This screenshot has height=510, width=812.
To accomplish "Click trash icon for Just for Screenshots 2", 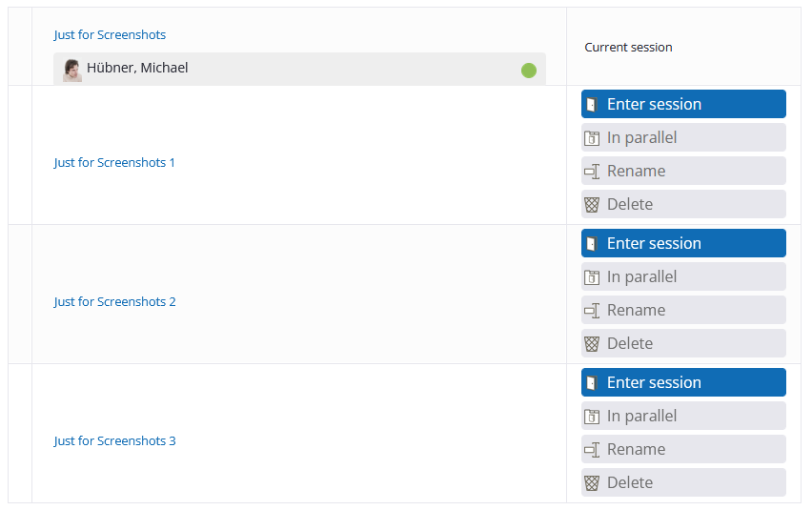I will [x=592, y=344].
